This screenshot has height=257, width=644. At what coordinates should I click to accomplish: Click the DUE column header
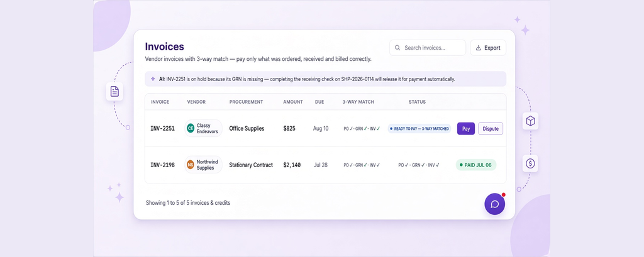click(x=319, y=102)
